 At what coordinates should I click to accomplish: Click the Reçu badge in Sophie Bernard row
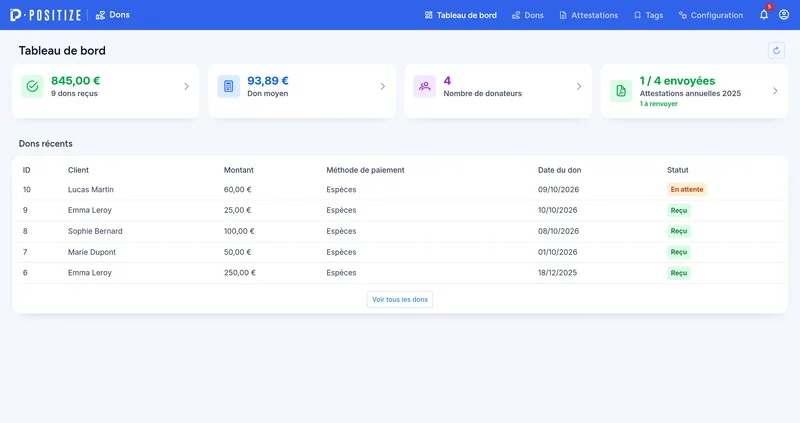pyautogui.click(x=679, y=231)
